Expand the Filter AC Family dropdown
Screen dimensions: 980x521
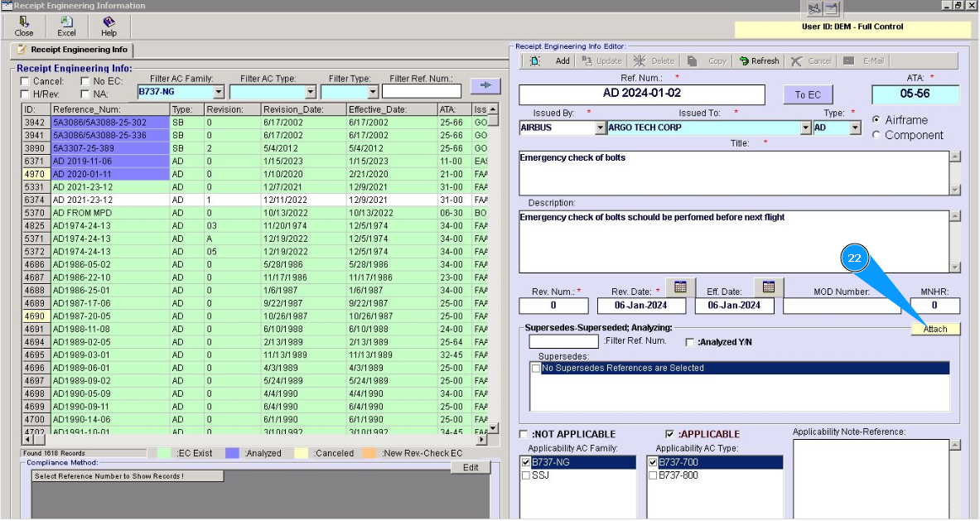(x=219, y=92)
